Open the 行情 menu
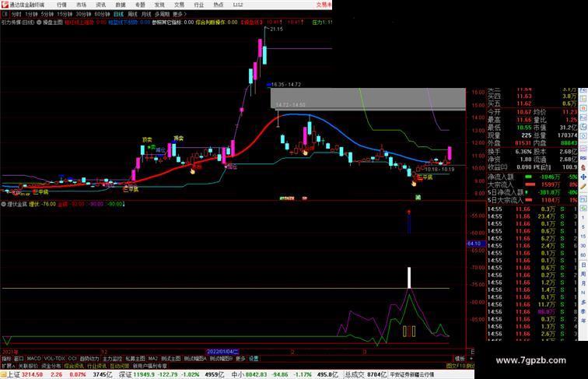588x379 pixels. [61, 5]
